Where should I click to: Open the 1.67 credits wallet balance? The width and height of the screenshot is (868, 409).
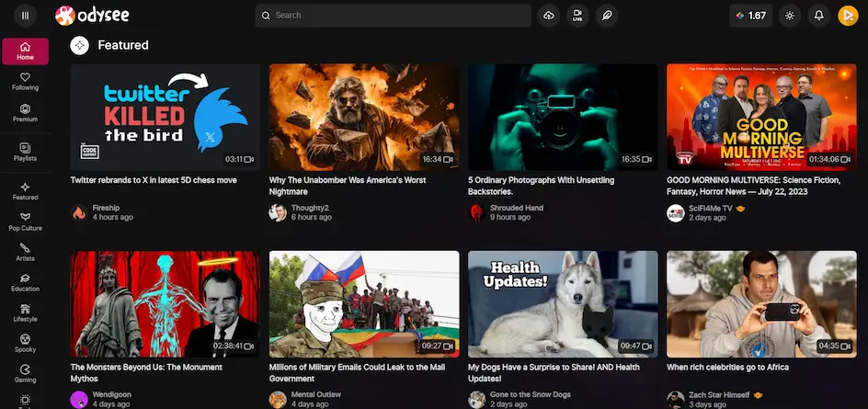coord(750,16)
